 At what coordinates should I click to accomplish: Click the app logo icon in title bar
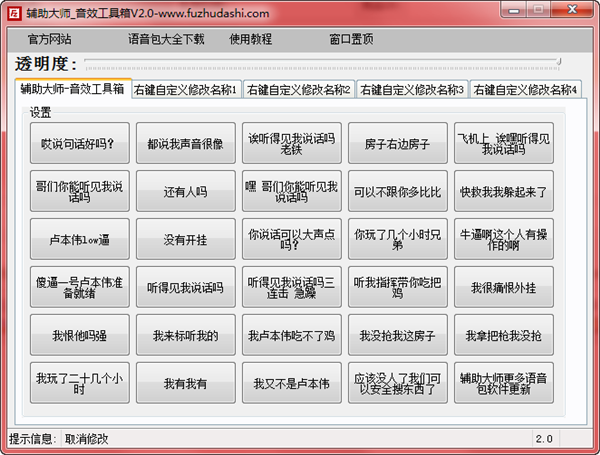tap(14, 13)
